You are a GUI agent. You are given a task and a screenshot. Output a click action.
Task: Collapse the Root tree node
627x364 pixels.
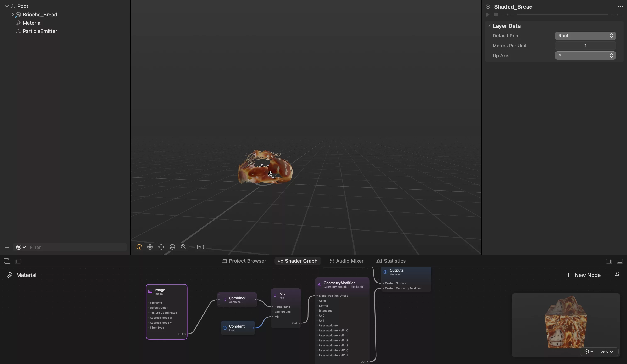click(7, 6)
